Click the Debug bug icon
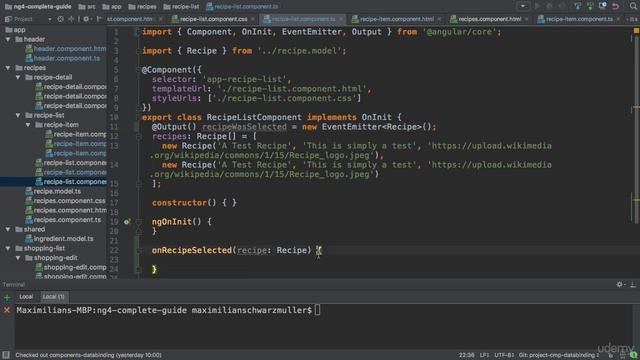 click(x=549, y=6)
